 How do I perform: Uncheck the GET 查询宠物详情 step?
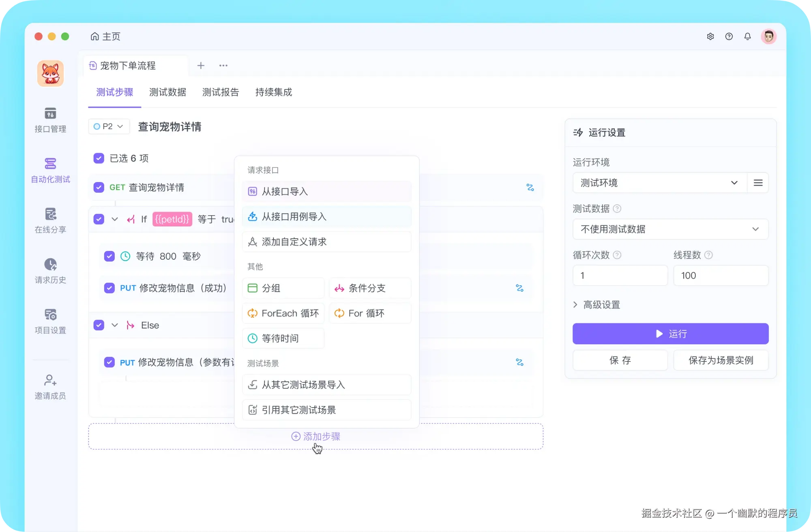pos(99,187)
